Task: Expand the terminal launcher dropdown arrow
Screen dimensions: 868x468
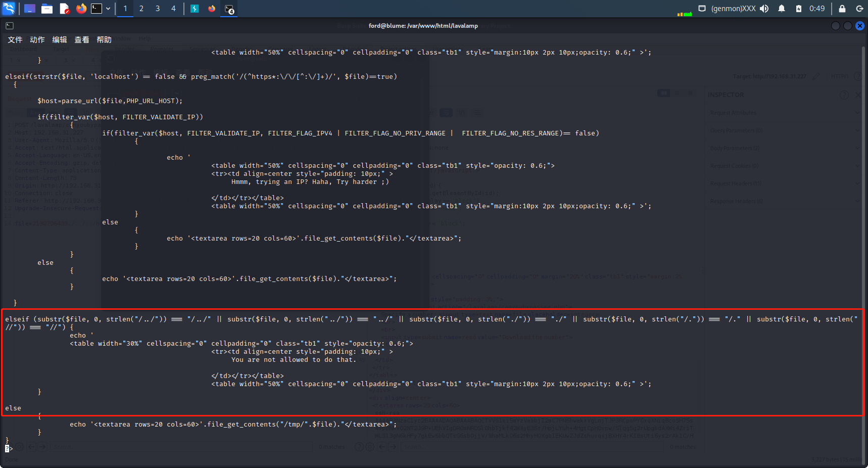Action: (x=108, y=9)
